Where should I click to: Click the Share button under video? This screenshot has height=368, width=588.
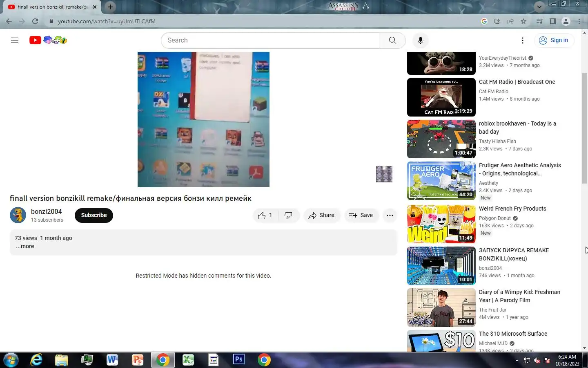322,215
